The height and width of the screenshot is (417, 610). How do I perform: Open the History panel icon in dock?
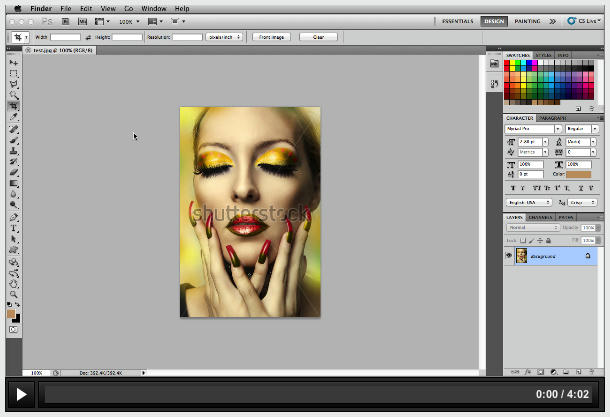(494, 84)
